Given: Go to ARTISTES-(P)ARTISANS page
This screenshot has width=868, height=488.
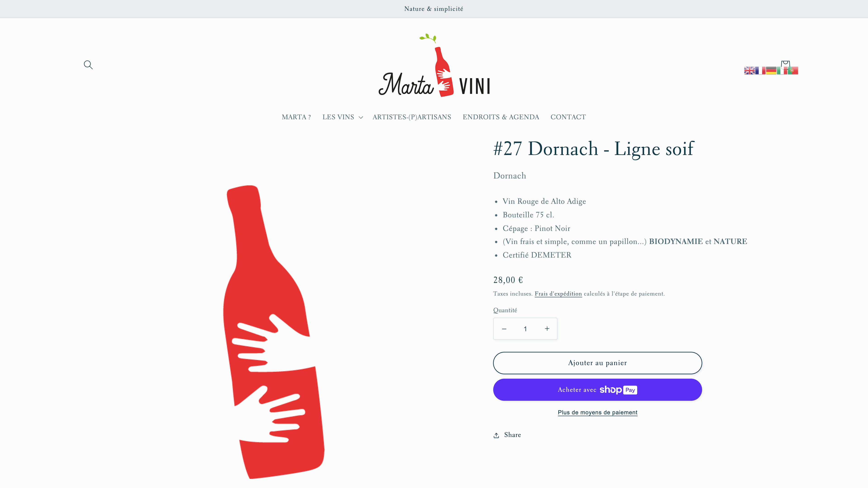Looking at the screenshot, I should point(412,117).
